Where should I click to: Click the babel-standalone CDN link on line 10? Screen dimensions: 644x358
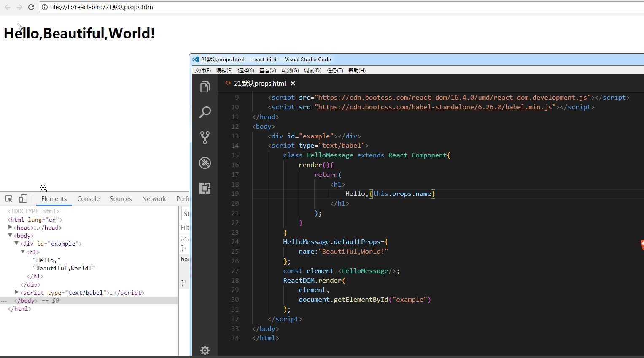[x=435, y=107]
